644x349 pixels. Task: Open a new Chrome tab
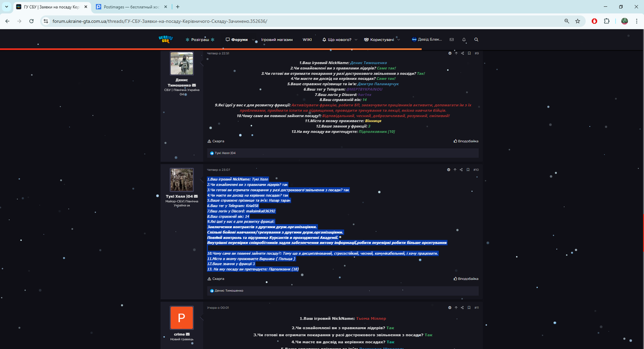[x=178, y=7]
